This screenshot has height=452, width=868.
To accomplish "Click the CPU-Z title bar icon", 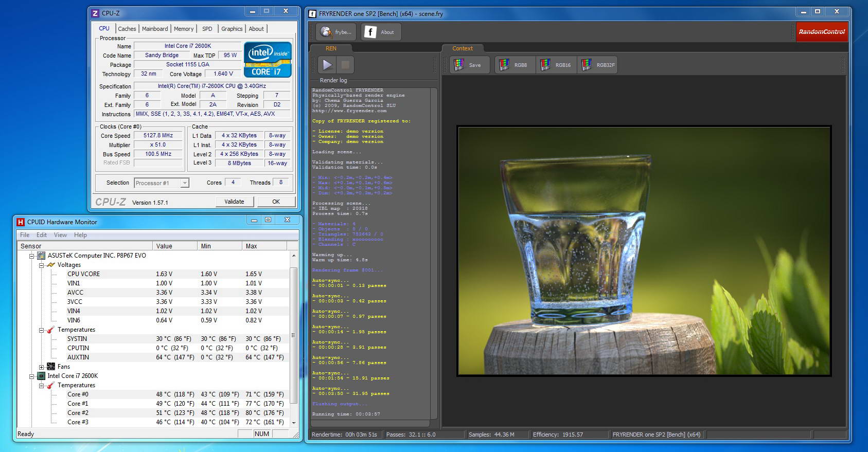I will (95, 13).
